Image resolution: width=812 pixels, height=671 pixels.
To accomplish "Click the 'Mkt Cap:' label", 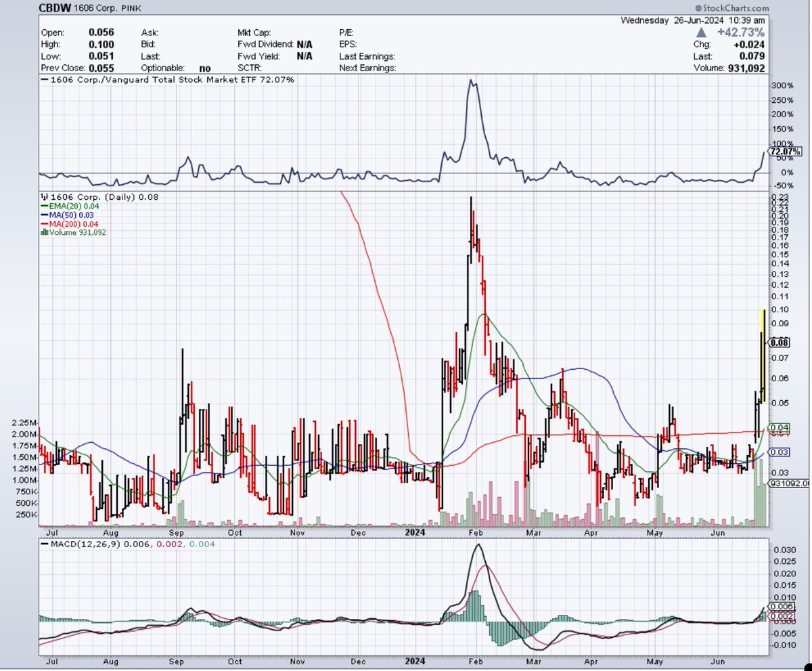I will pos(256,33).
